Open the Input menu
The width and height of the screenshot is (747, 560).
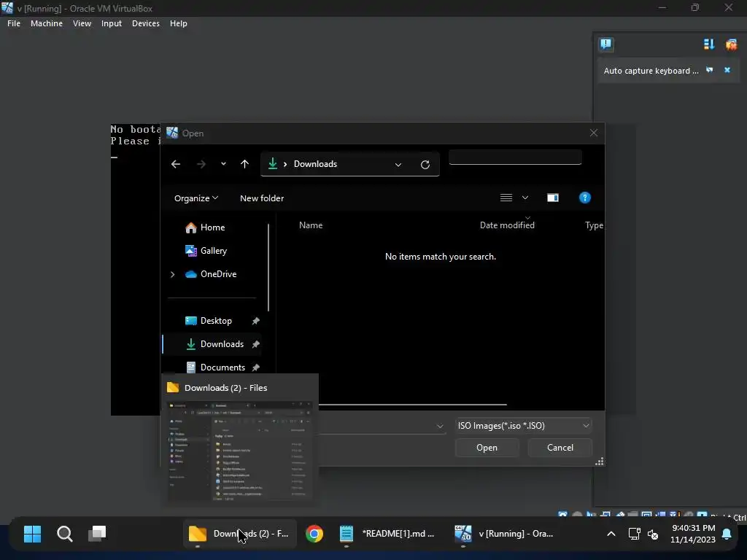coord(112,23)
